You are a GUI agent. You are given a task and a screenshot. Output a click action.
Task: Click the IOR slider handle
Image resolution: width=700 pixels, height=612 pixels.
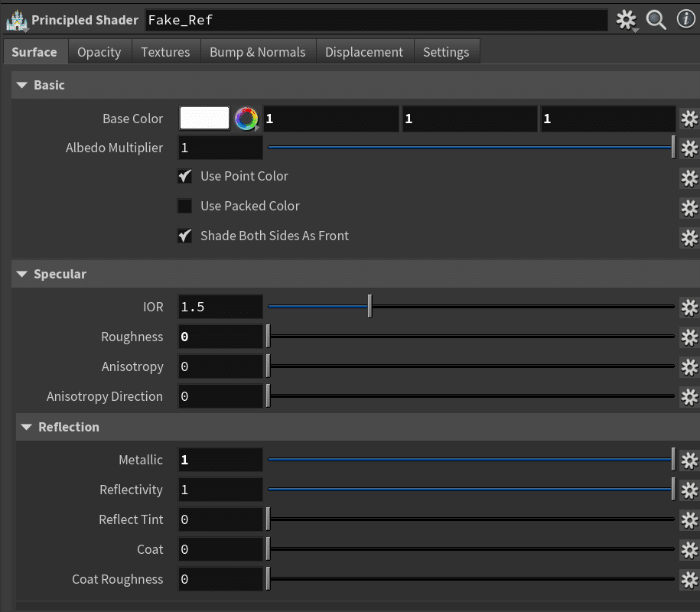370,307
